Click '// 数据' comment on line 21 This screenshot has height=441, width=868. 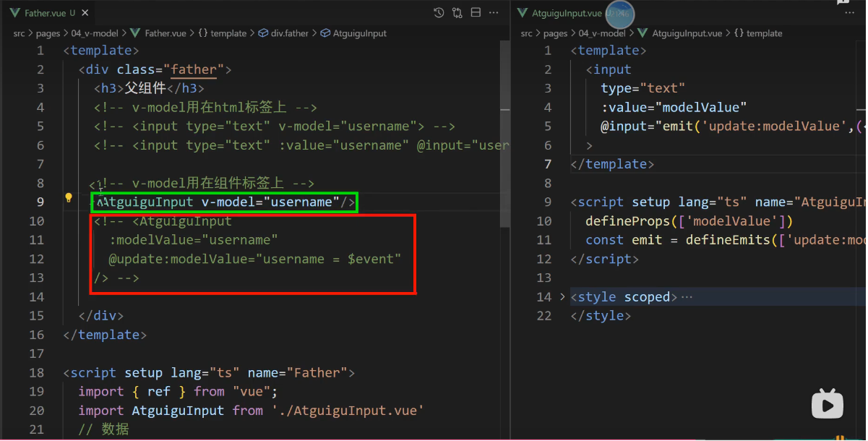click(104, 429)
